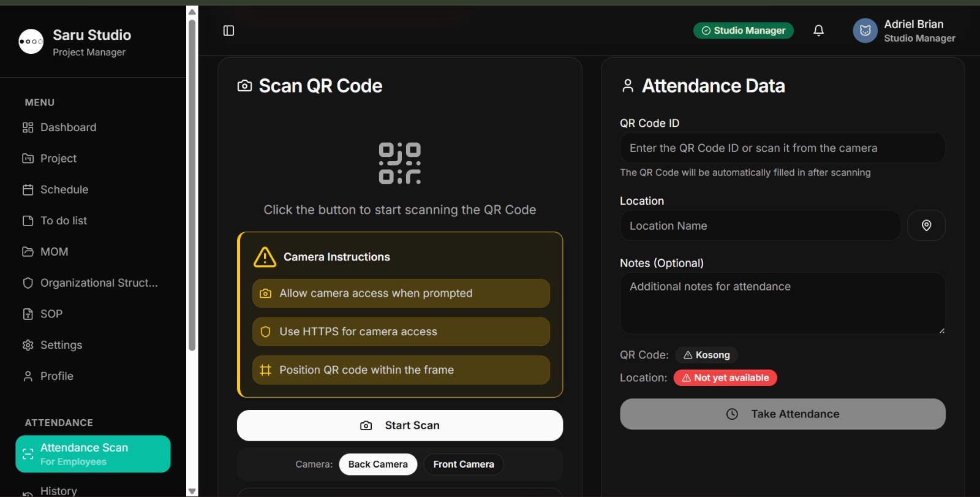The image size is (980, 497).
Task: Switch to the Front Camera option
Action: pyautogui.click(x=464, y=465)
